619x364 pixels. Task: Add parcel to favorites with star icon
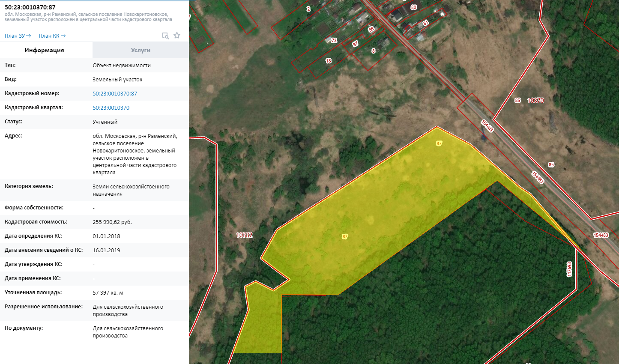pos(177,36)
